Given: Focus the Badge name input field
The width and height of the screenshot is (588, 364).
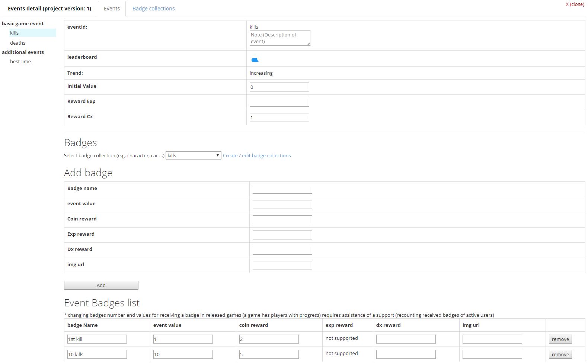Looking at the screenshot, I should coord(282,189).
